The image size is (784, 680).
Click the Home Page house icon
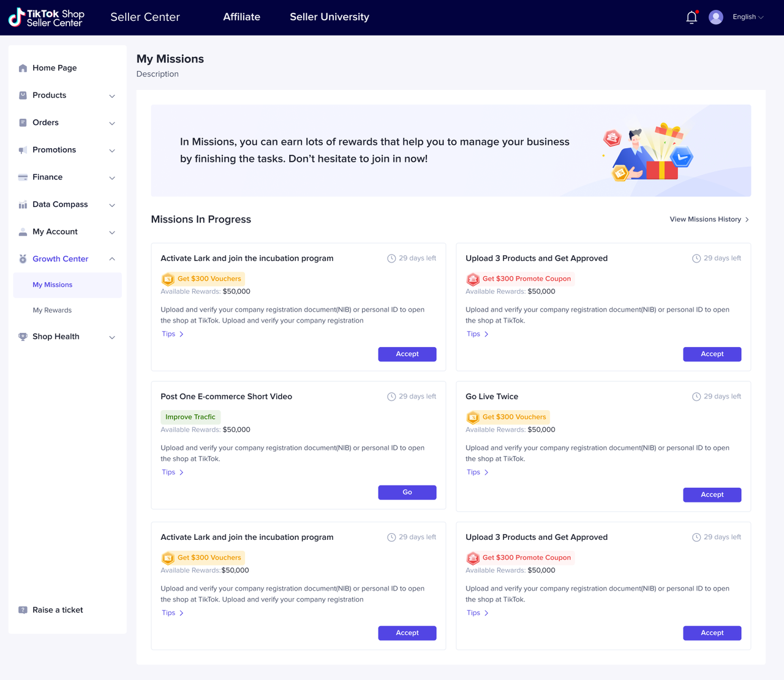[23, 68]
